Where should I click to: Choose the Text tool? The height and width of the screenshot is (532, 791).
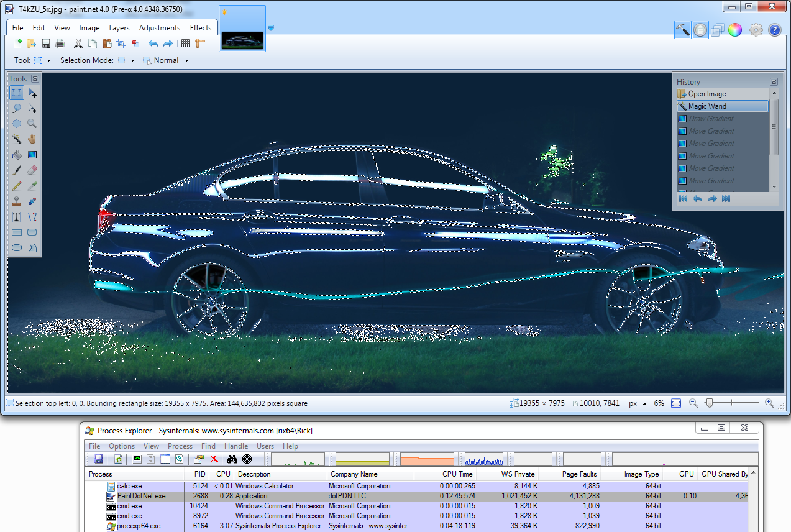(17, 217)
